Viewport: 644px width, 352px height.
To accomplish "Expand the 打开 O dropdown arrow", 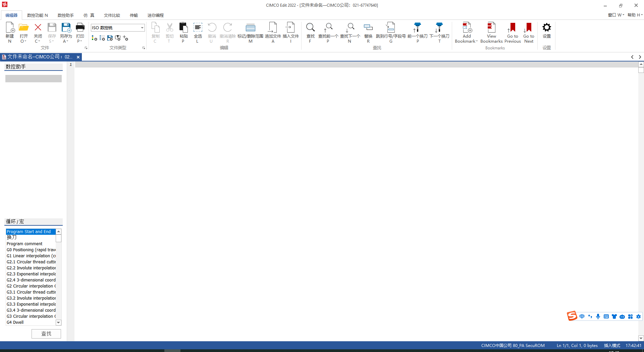I will 25,41.
